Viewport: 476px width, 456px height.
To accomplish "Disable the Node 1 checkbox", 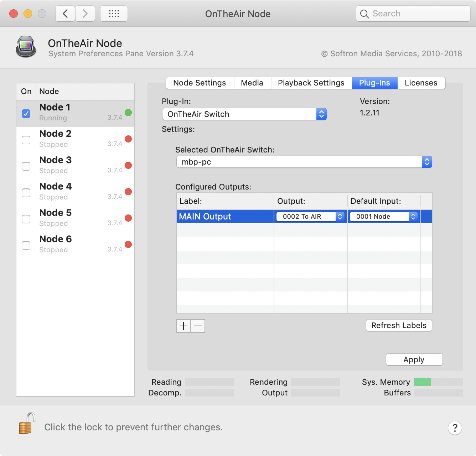I will click(x=26, y=114).
